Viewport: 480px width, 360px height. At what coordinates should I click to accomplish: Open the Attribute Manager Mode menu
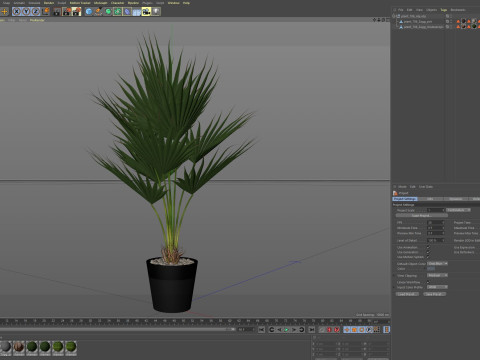point(402,187)
